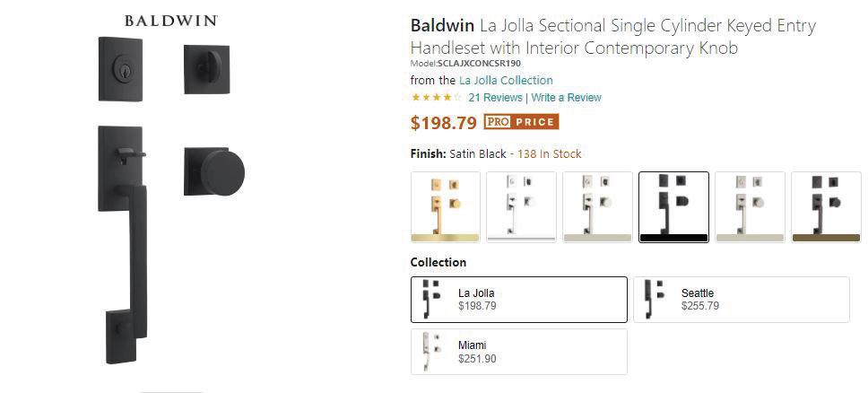Image resolution: width=868 pixels, height=393 pixels.
Task: Select the Seattle collection option
Action: (x=742, y=300)
